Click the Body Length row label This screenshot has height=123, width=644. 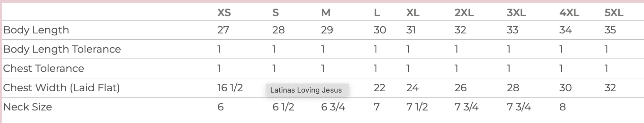36,30
